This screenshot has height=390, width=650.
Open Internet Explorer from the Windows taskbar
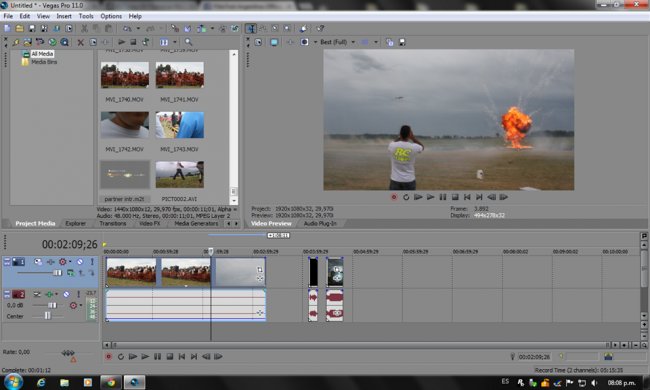click(41, 383)
